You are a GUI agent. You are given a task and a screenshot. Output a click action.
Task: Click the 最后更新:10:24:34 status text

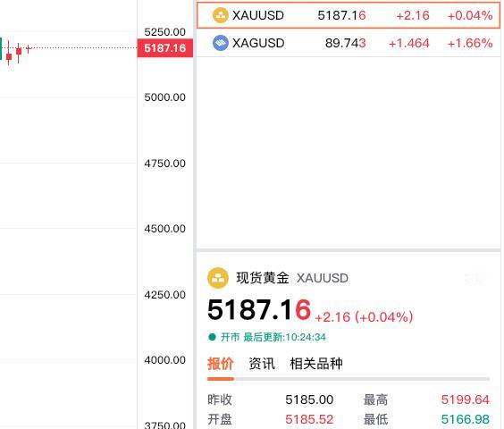[284, 337]
